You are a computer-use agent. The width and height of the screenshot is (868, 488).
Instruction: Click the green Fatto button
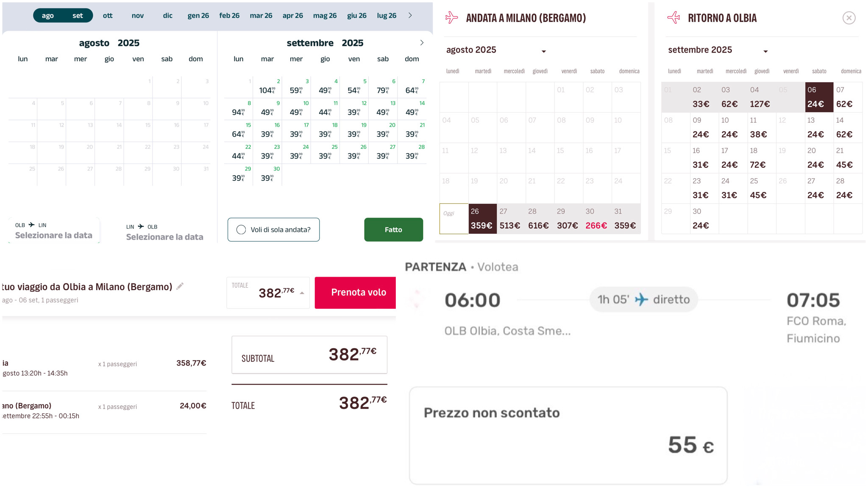click(x=393, y=230)
